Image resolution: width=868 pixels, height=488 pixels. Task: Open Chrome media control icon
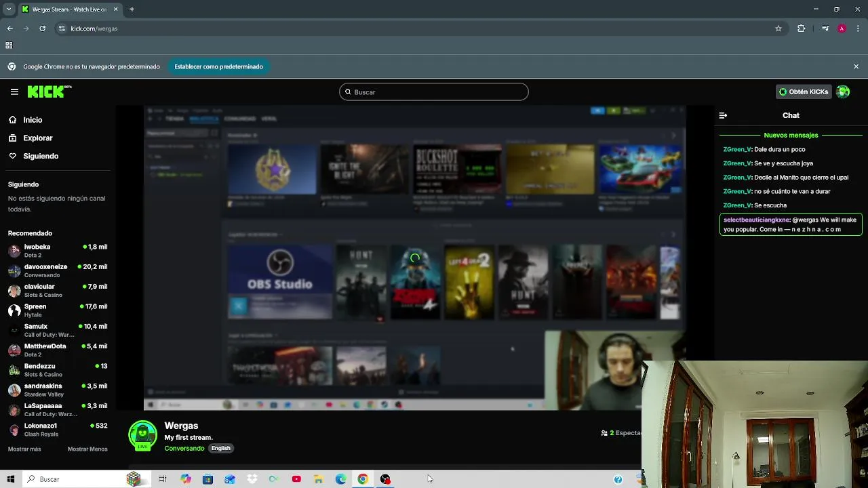pyautogui.click(x=825, y=28)
